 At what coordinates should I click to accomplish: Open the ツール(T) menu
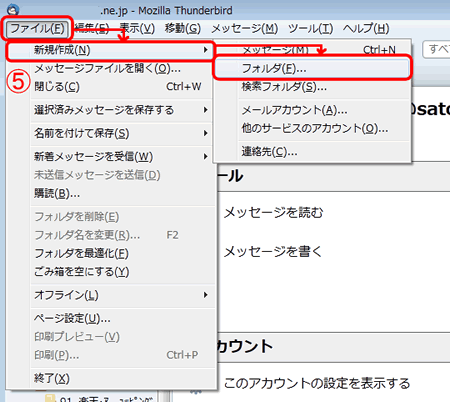(310, 29)
